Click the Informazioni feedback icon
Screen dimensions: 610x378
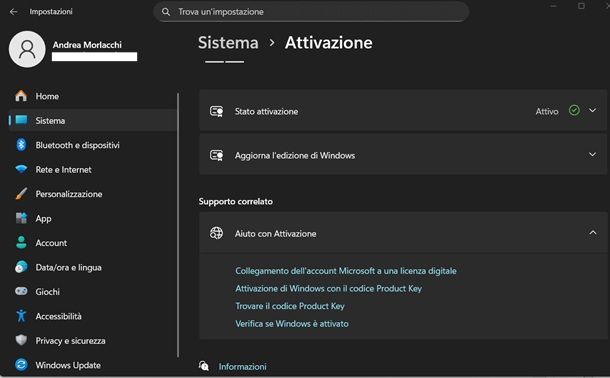point(204,366)
